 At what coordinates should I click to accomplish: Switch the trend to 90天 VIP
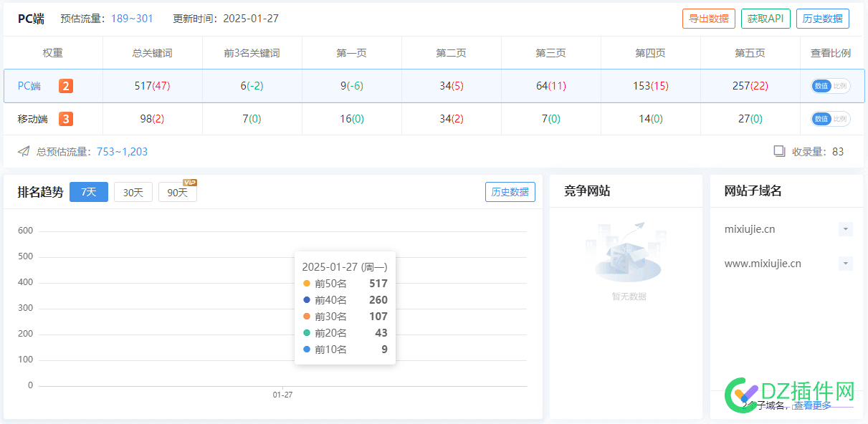tap(178, 192)
